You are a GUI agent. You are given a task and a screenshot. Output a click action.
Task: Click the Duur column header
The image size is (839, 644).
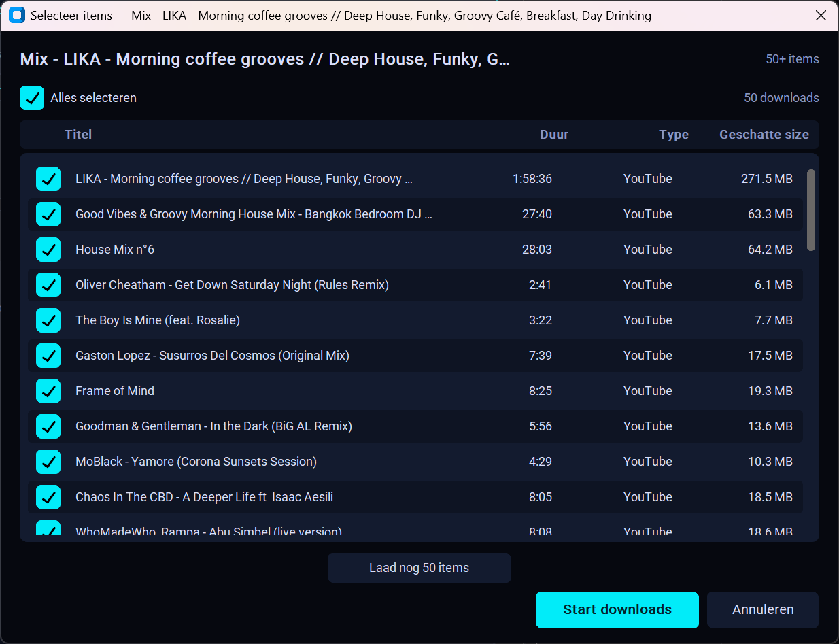554,135
